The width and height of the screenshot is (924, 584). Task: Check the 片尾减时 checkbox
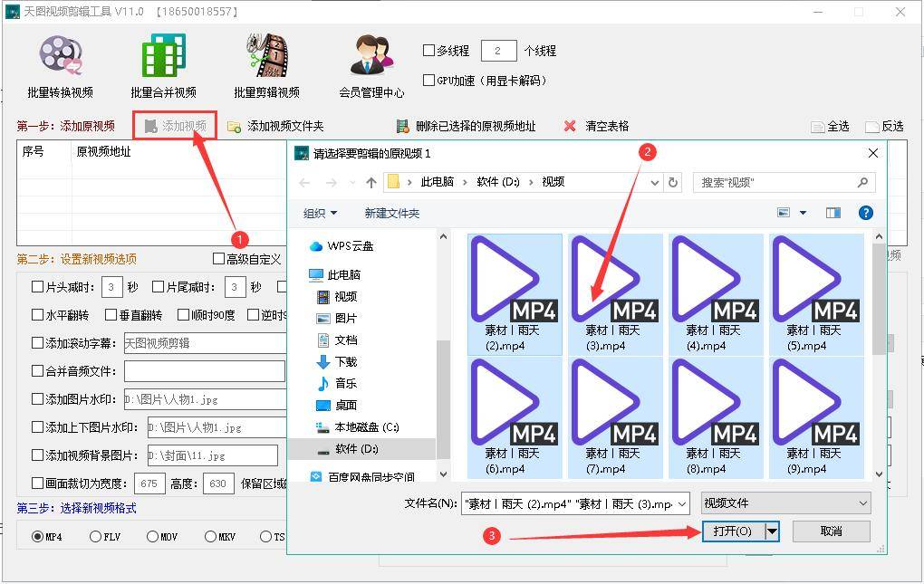158,287
